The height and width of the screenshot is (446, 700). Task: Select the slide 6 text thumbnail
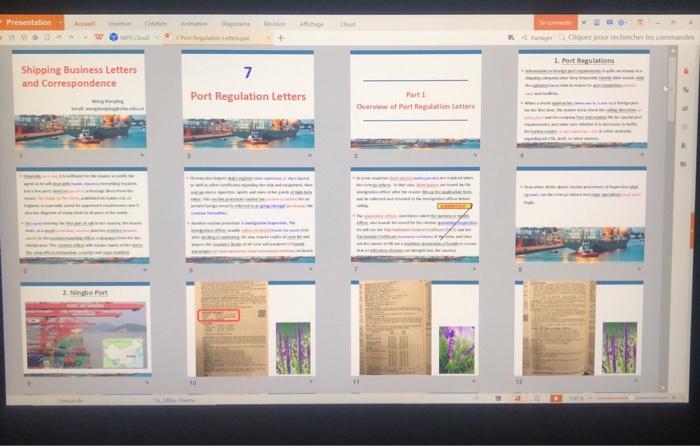(250, 215)
